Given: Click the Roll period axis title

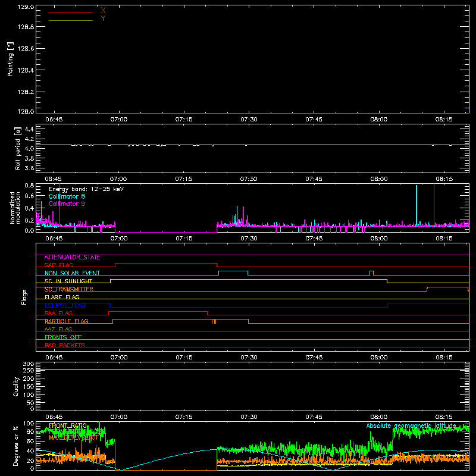Looking at the screenshot, I should [18, 148].
